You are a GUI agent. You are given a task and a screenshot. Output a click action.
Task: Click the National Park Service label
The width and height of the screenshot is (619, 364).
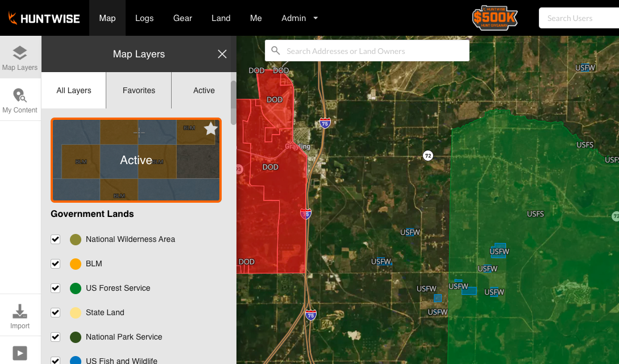(124, 337)
